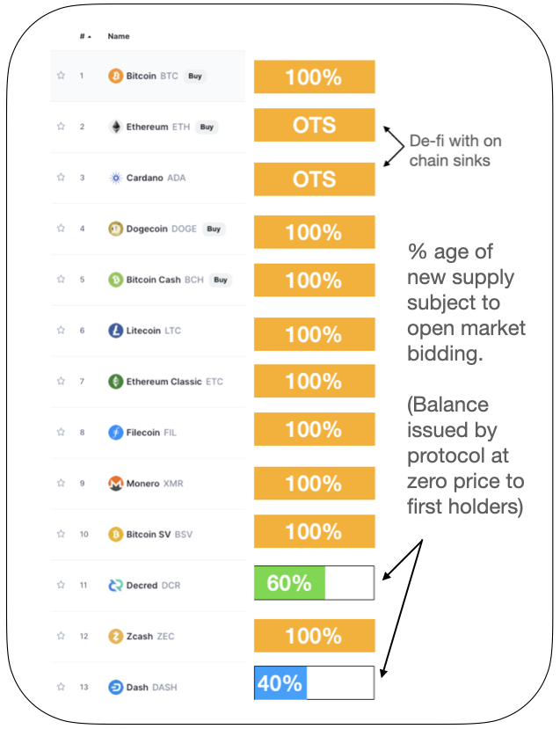Open the Bitcoin SV coin link
Viewport: 560px width, 729px height.
tap(159, 534)
